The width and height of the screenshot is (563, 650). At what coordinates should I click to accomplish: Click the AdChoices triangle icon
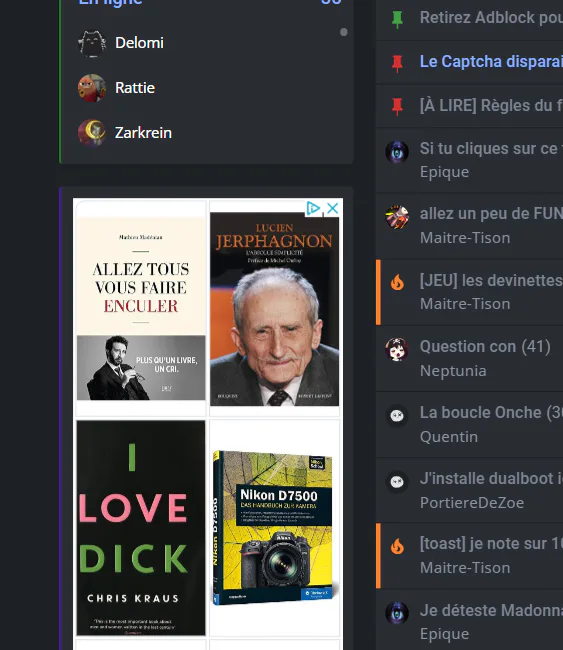point(313,208)
